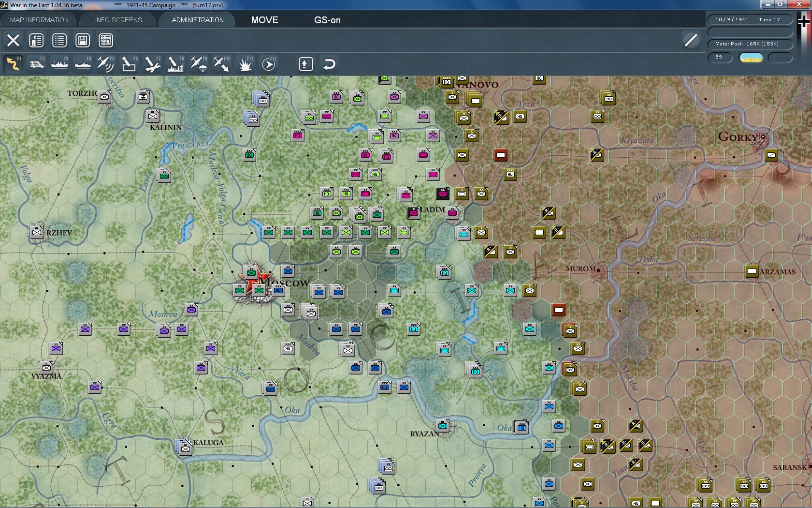This screenshot has width=812, height=508.
Task: Maximize the War in the East window
Action: (780, 4)
